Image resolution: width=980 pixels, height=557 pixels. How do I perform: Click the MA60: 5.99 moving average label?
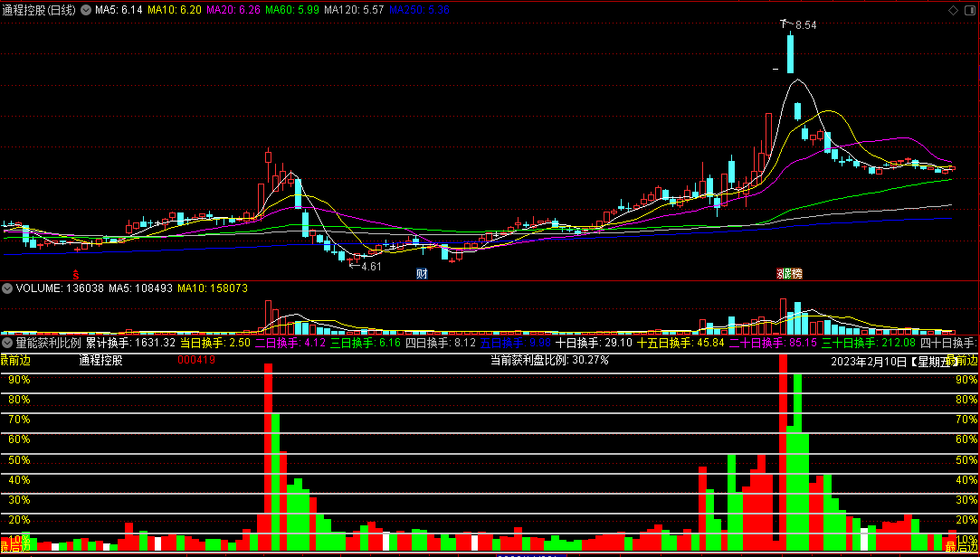tap(292, 10)
